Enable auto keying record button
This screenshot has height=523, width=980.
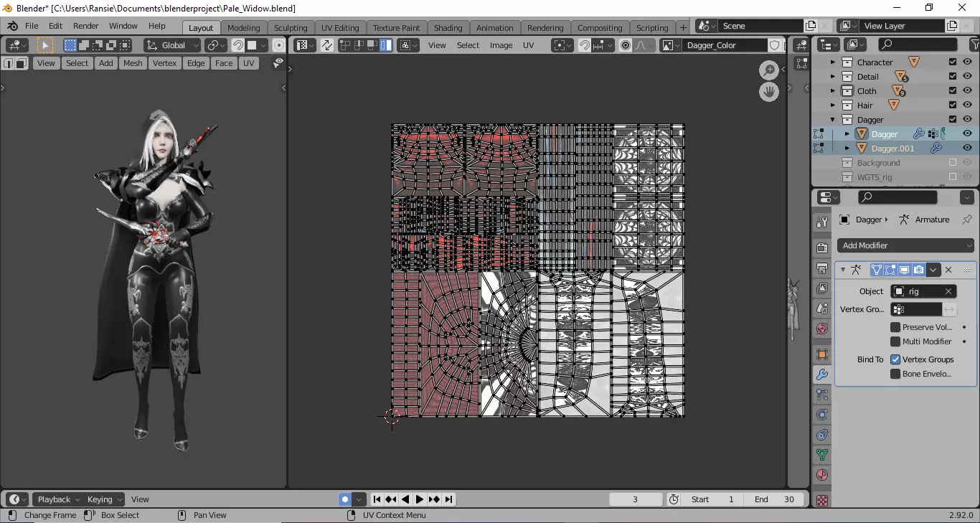point(345,499)
